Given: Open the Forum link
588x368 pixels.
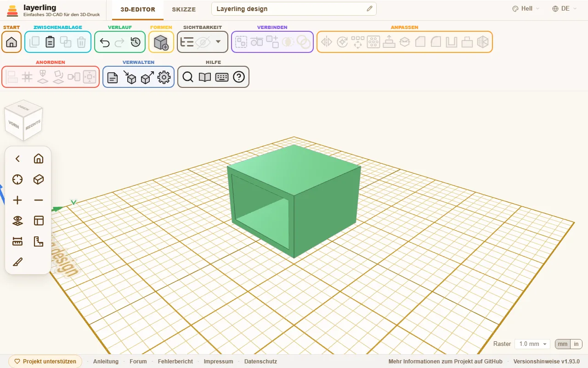Looking at the screenshot, I should point(138,362).
